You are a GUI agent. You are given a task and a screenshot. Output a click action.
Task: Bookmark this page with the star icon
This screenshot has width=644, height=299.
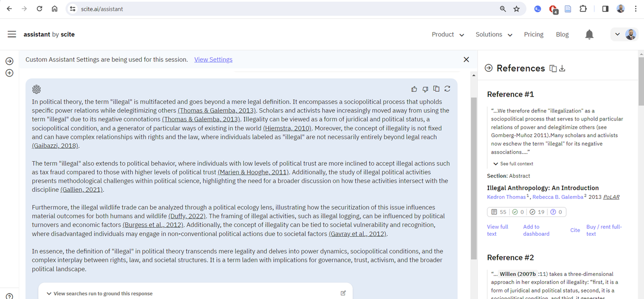[516, 9]
